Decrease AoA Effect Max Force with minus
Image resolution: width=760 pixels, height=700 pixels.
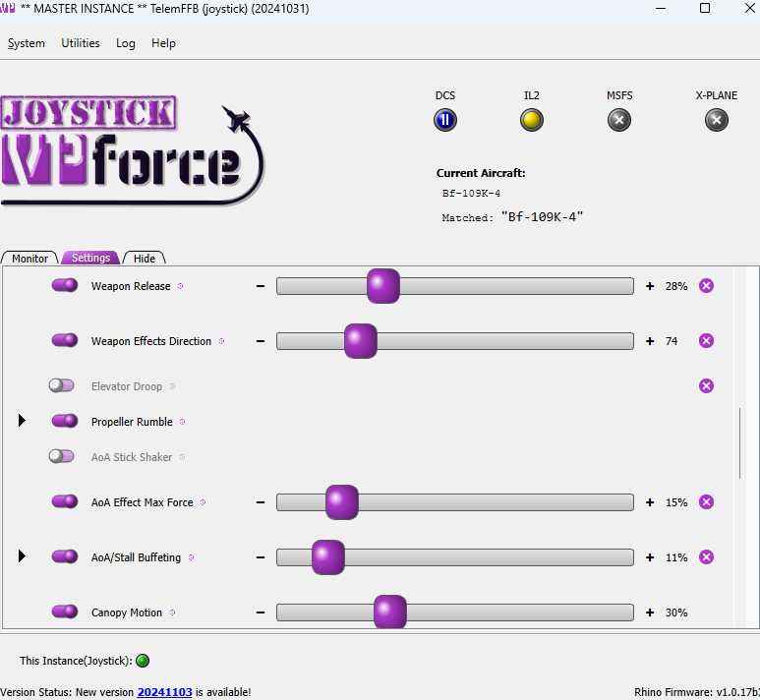coord(261,502)
